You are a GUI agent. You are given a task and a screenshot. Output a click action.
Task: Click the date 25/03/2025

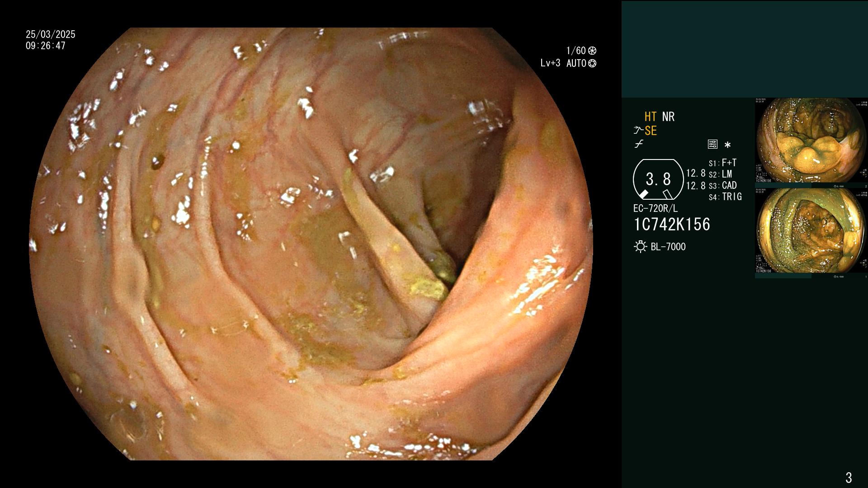coord(51,34)
